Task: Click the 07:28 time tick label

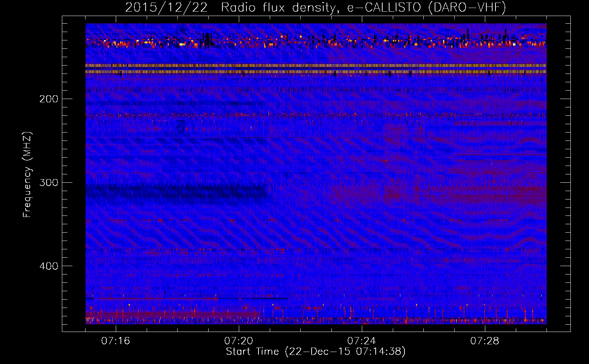Action: (x=485, y=341)
